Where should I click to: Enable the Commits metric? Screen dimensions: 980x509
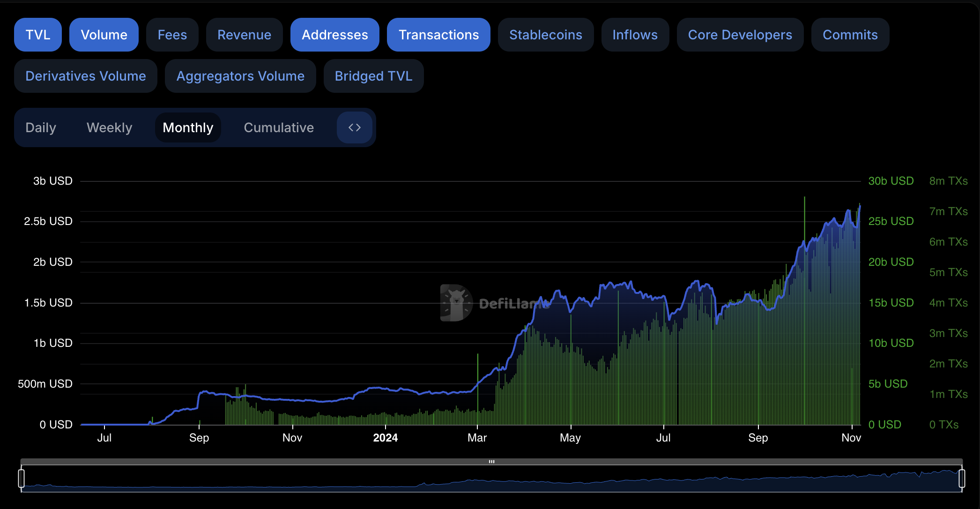coord(850,35)
